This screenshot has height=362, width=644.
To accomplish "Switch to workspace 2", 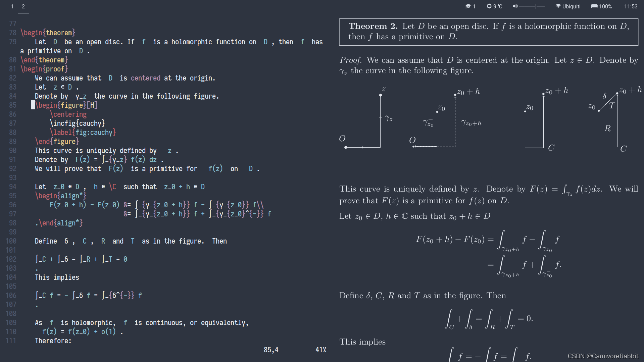I will [x=23, y=6].
